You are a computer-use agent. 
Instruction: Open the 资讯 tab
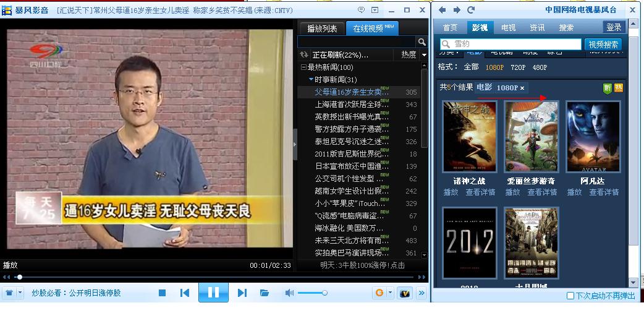click(x=537, y=28)
